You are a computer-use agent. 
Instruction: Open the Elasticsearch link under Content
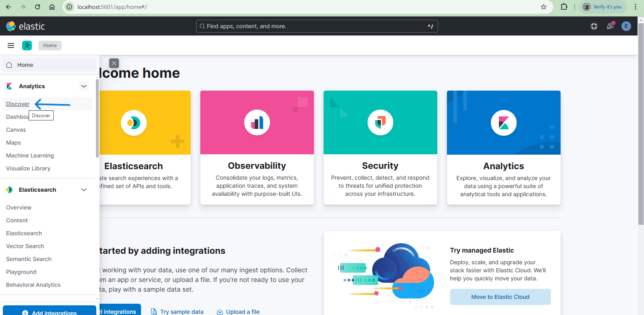(x=24, y=233)
